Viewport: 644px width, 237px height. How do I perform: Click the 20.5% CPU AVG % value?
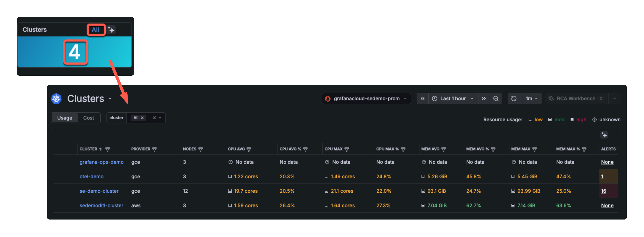(x=287, y=191)
